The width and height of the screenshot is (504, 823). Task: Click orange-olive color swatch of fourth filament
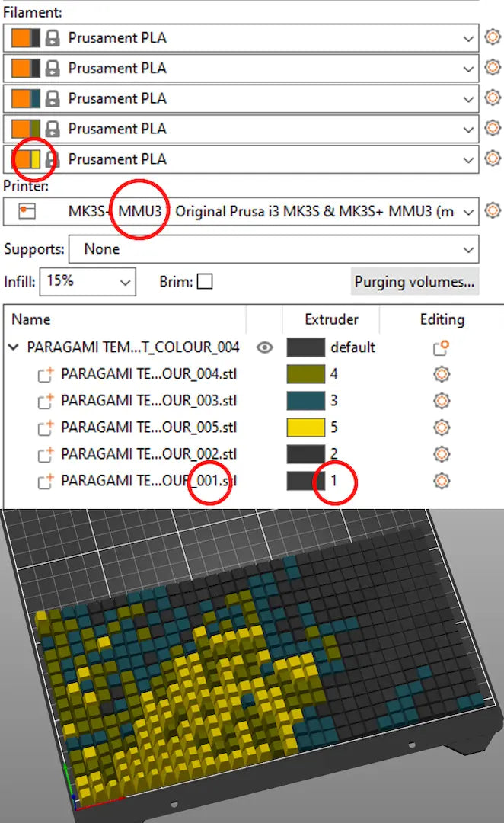(26, 129)
